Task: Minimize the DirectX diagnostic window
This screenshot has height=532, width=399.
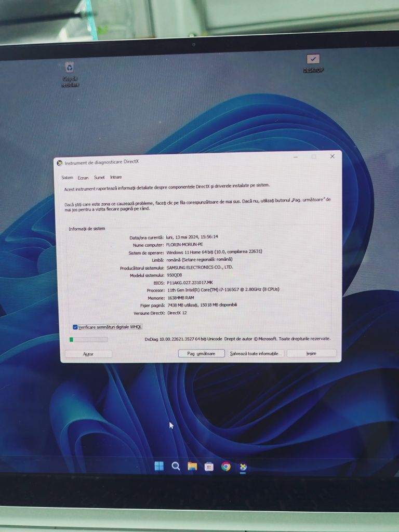Action: (x=296, y=157)
